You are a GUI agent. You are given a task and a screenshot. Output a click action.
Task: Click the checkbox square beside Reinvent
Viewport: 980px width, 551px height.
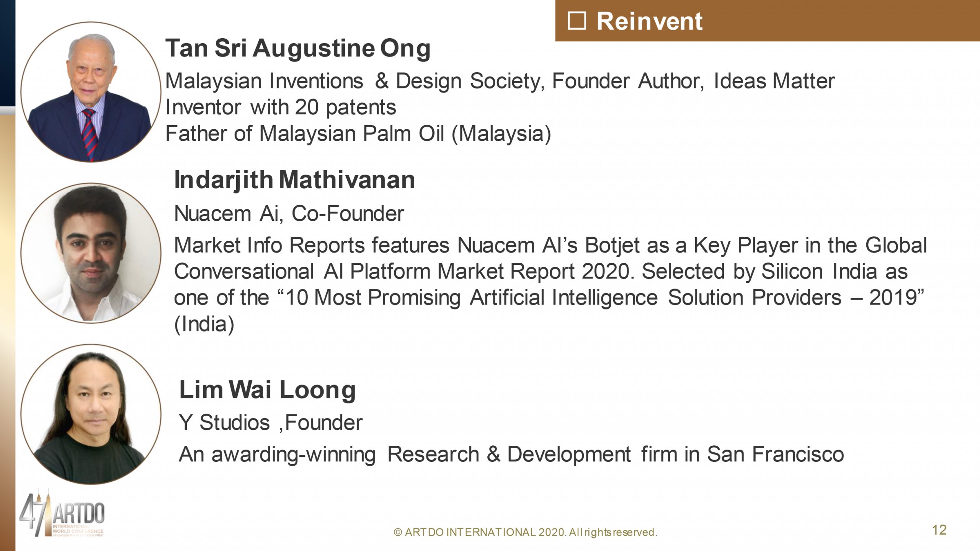coord(577,21)
